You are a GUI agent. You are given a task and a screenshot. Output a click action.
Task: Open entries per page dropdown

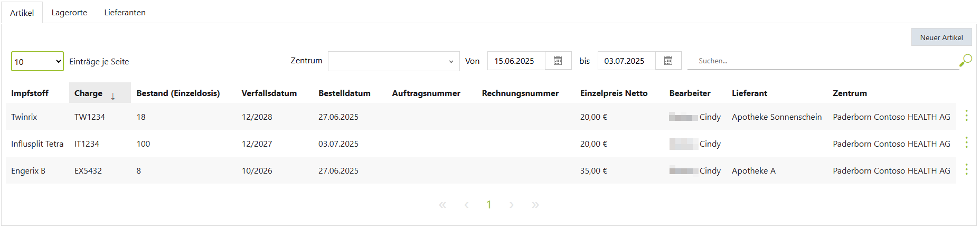[x=37, y=61]
